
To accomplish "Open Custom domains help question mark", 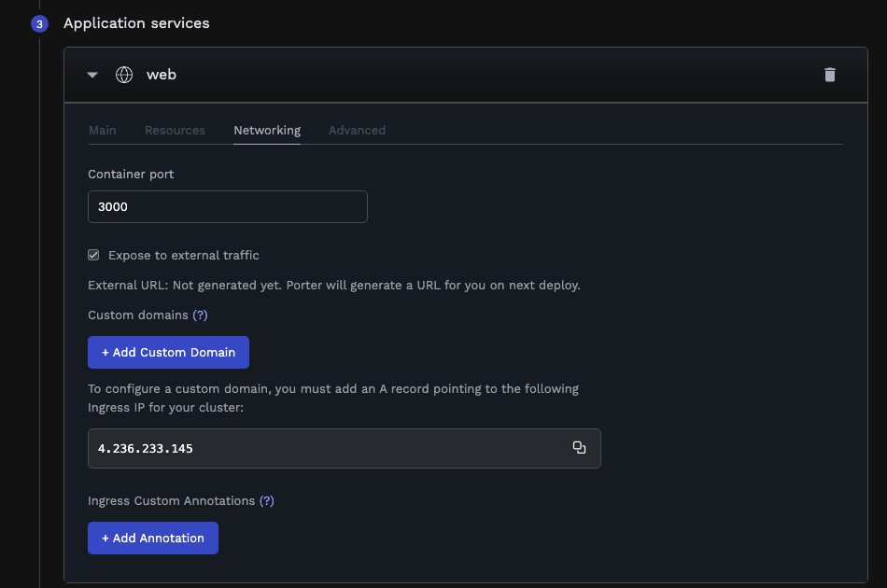I will tap(200, 315).
